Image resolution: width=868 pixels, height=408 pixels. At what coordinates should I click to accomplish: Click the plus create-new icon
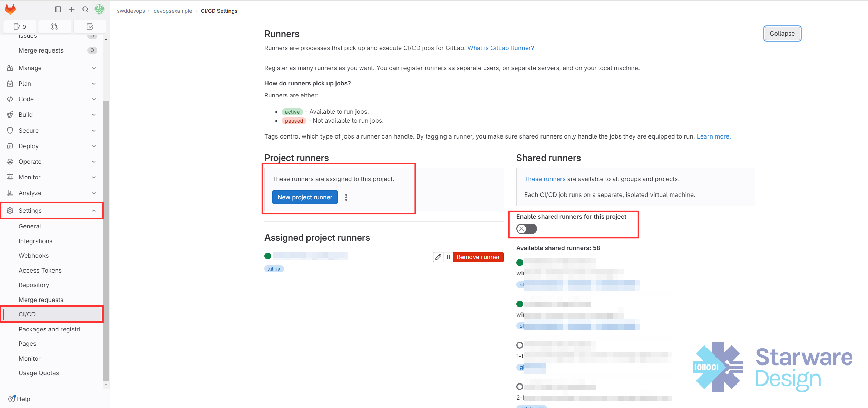pos(72,9)
